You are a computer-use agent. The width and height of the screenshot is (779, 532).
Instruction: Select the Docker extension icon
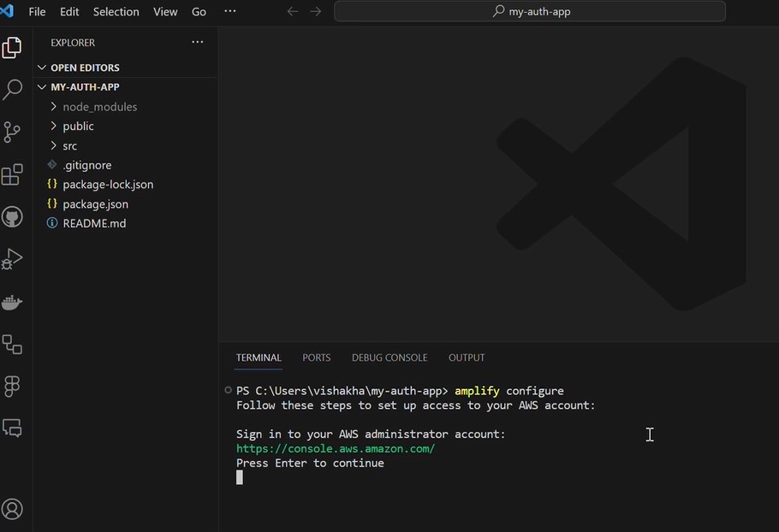tap(12, 301)
